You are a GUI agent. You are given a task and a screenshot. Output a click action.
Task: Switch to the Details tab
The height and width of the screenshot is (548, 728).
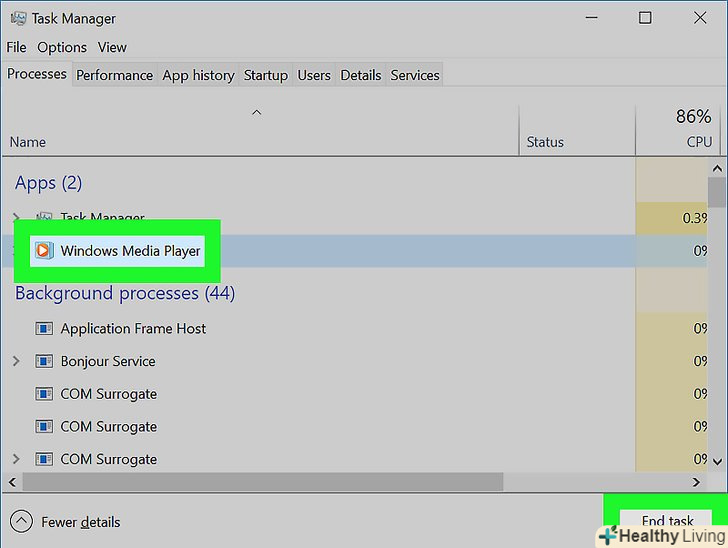tap(361, 75)
